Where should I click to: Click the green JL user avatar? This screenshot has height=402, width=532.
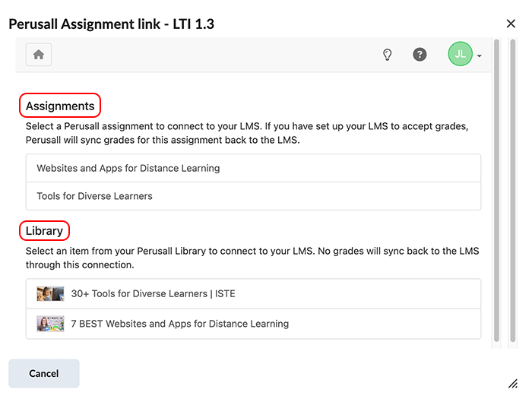click(x=460, y=55)
